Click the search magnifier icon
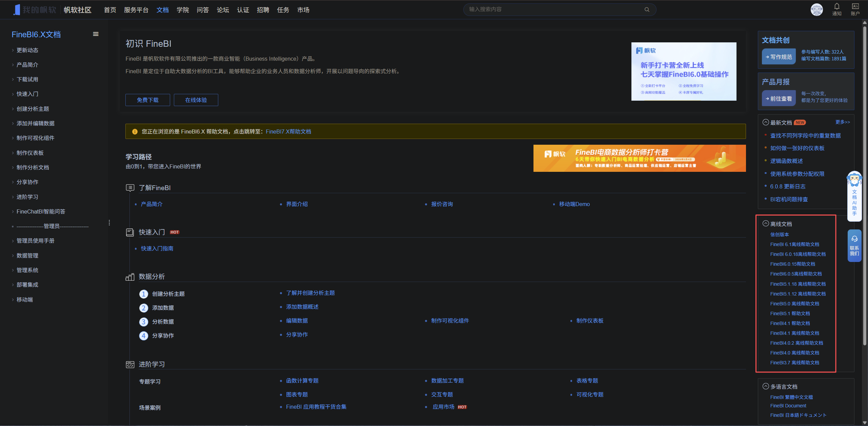868x426 pixels. (x=647, y=9)
